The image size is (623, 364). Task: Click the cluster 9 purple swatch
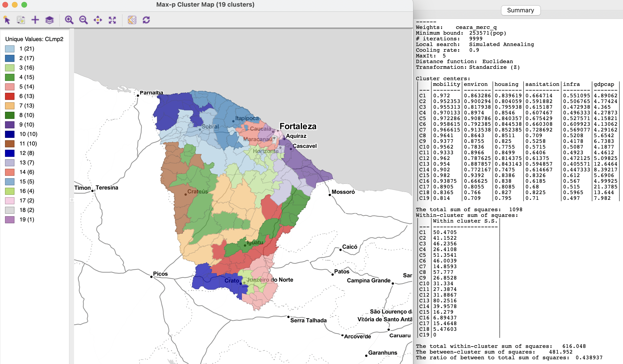click(x=10, y=125)
